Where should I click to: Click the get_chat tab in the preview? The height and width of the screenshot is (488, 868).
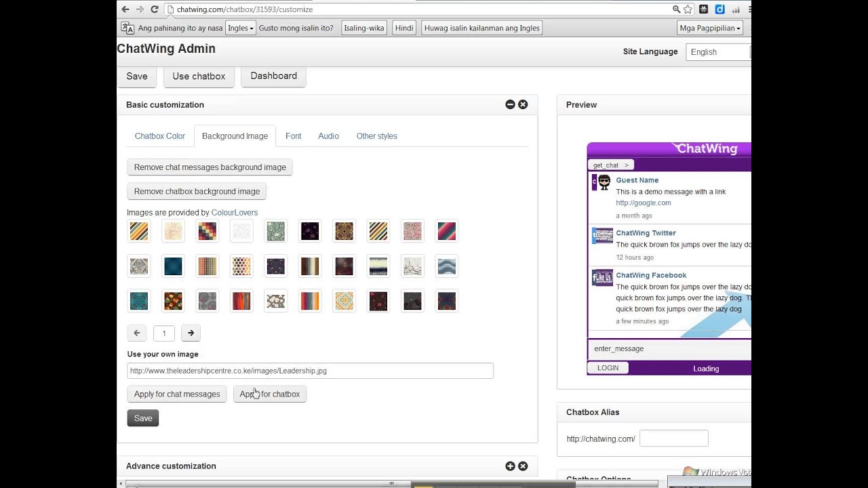coord(610,165)
